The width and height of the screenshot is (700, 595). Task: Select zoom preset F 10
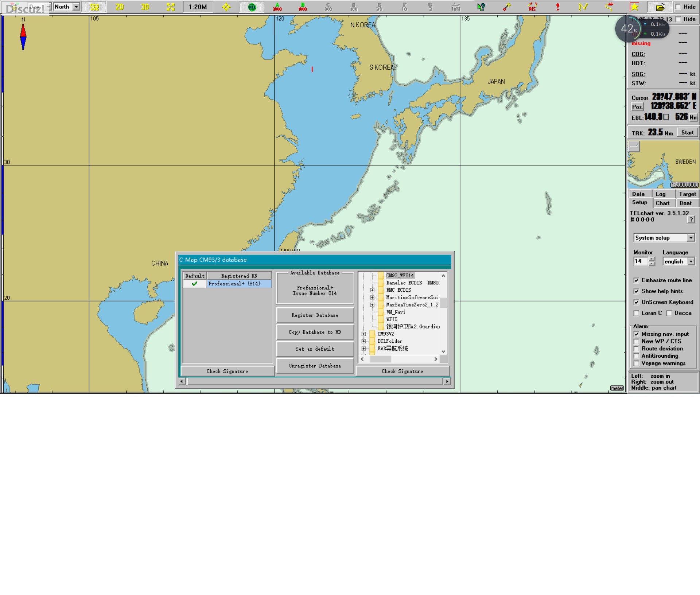point(405,7)
